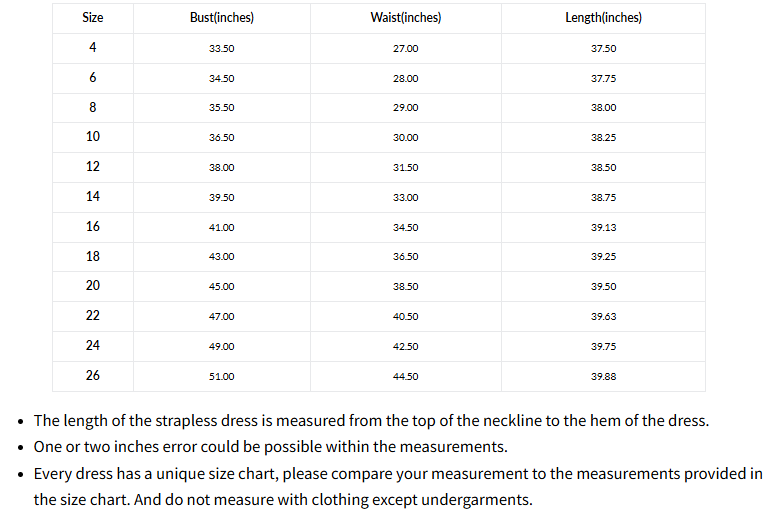The image size is (778, 516).
Task: Select the size 6 row label
Action: 92,78
